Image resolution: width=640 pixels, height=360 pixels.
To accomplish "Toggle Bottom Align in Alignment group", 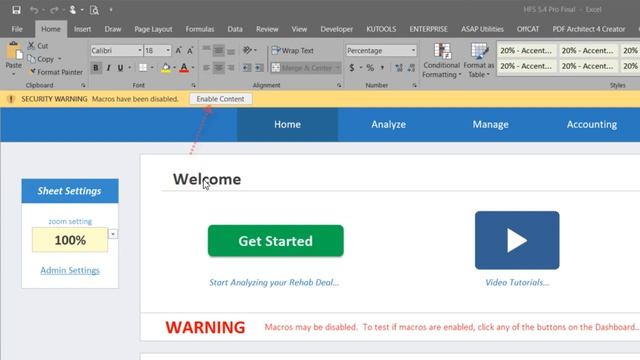I will pos(231,51).
